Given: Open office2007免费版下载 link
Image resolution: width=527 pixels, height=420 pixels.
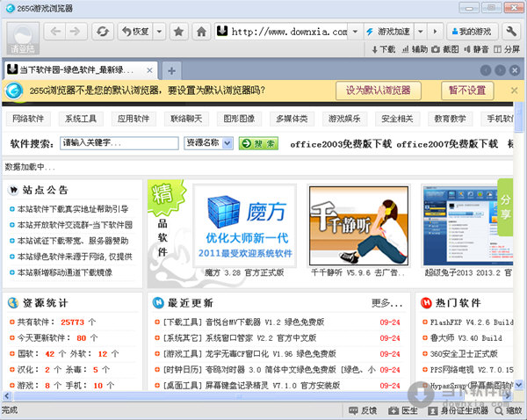Looking at the screenshot, I should 447,144.
